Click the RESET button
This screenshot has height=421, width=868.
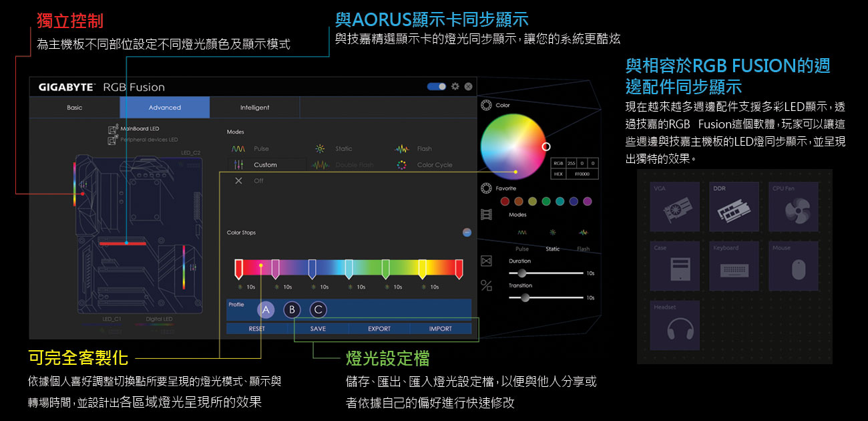click(257, 329)
